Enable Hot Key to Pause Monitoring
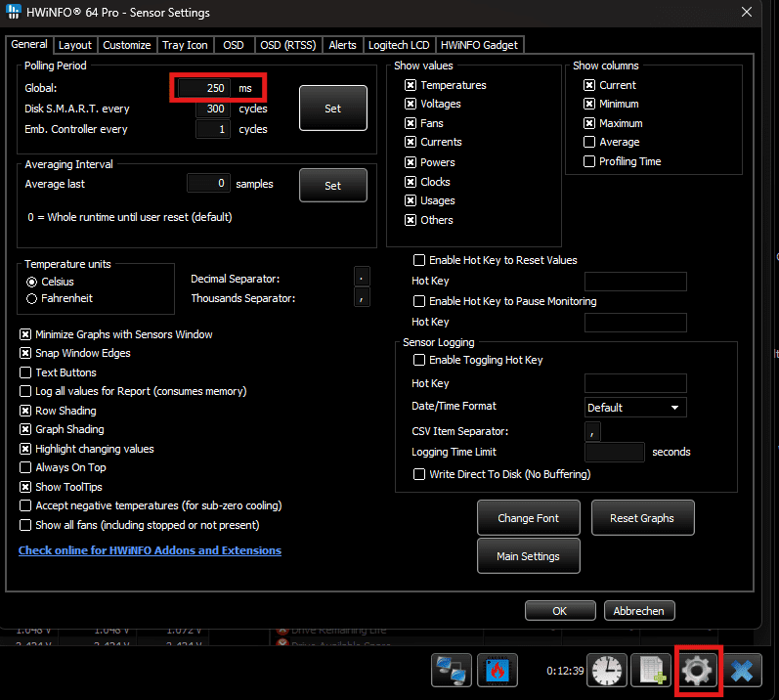The height and width of the screenshot is (700, 779). pyautogui.click(x=419, y=301)
